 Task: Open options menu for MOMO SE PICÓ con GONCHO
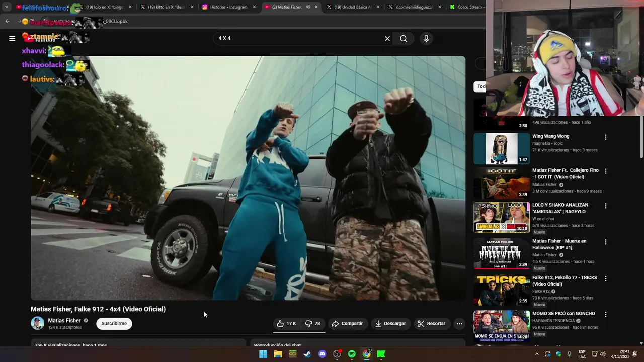tap(606, 315)
